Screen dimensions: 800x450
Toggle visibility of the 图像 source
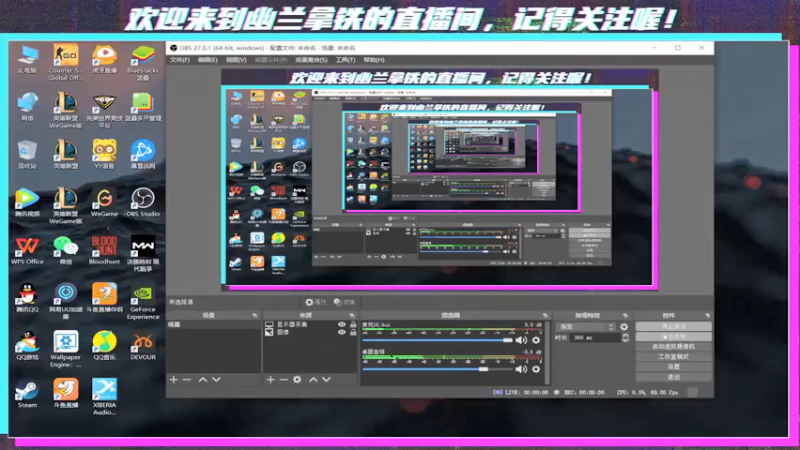tap(342, 332)
